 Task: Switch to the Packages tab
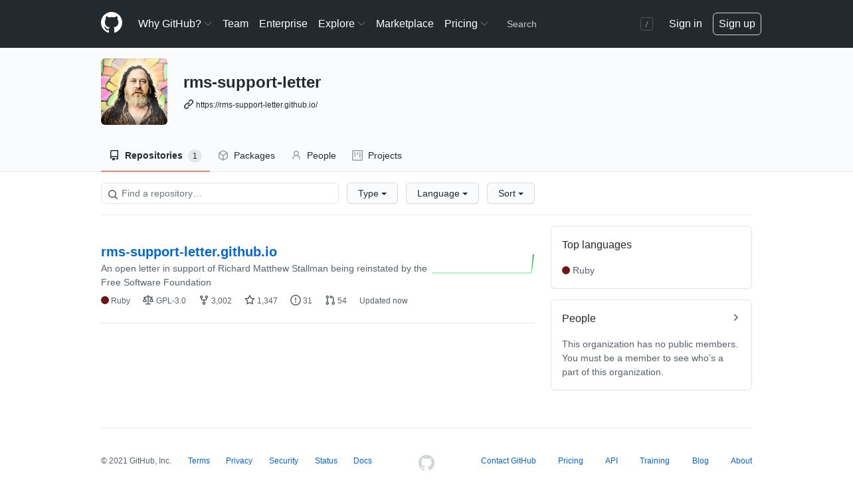[x=246, y=155]
